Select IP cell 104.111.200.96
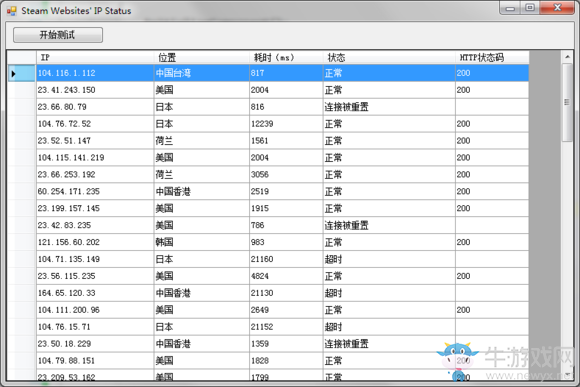 pyautogui.click(x=95, y=310)
